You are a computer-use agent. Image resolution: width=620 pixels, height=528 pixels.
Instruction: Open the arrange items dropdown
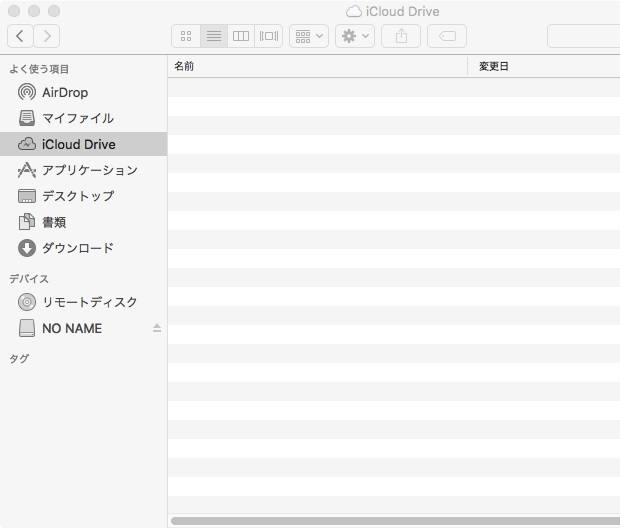[x=308, y=36]
